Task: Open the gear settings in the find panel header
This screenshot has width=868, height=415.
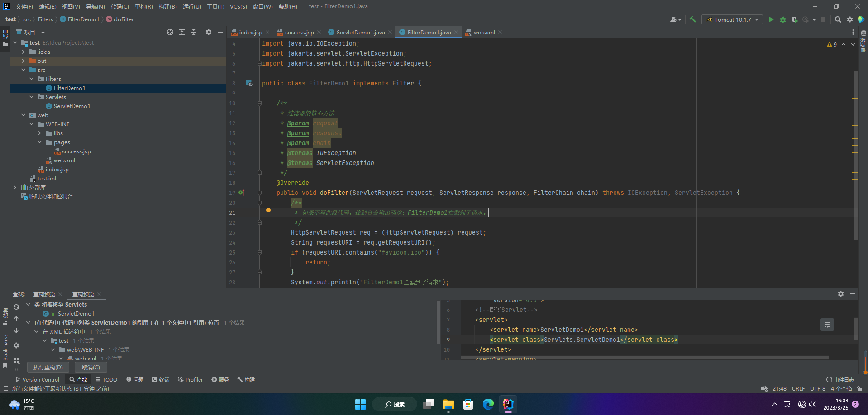Action: [840, 294]
